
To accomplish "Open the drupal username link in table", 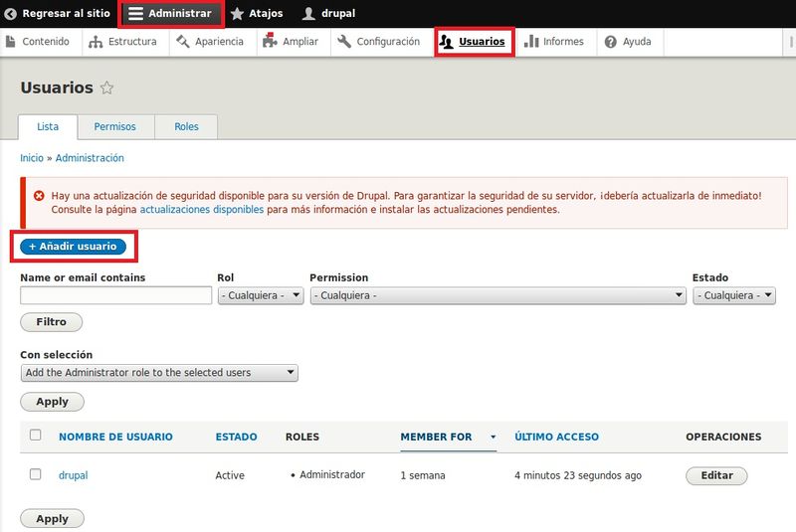I will [73, 475].
